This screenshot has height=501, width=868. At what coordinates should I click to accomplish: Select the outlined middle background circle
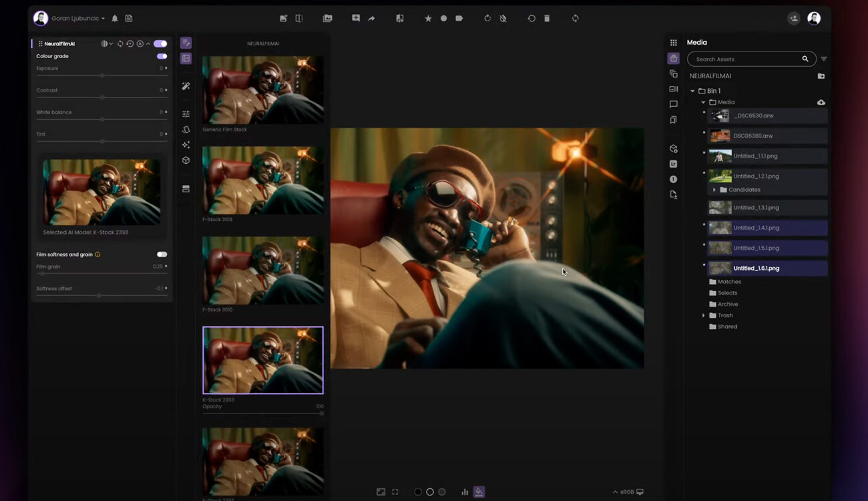click(430, 492)
